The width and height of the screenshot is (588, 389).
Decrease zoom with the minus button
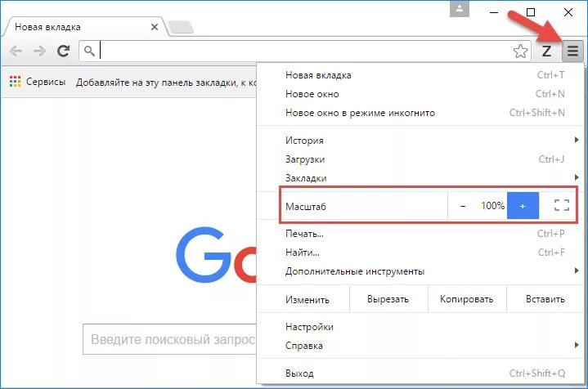click(463, 206)
